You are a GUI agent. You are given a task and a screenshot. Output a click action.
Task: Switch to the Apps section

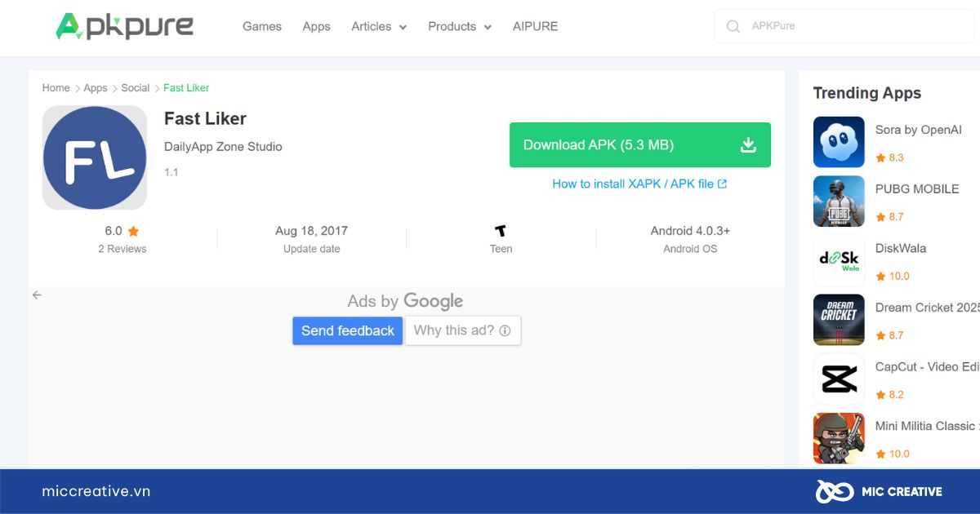[x=316, y=26]
